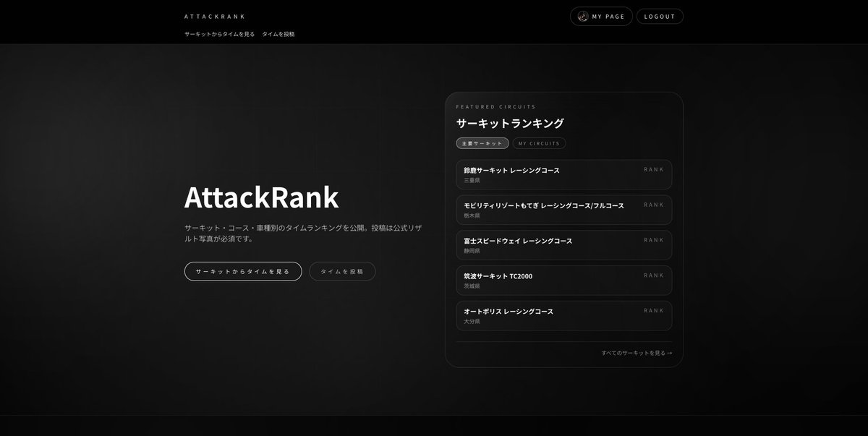
Task: Click the 茨城県 prefecture text
Action: point(472,286)
